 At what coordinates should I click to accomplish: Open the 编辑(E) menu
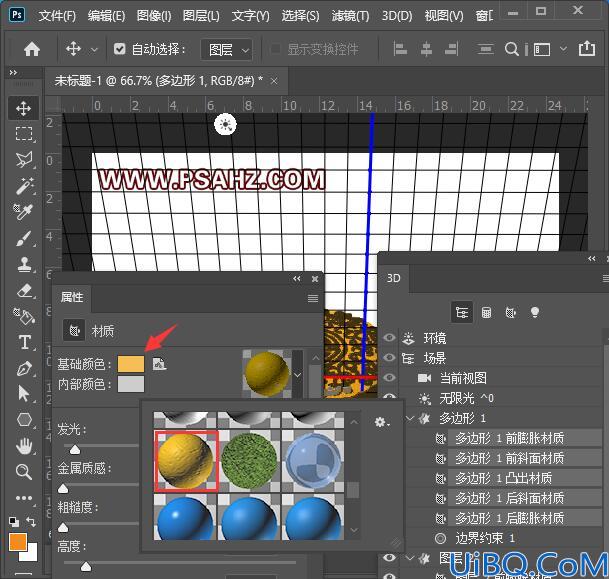pyautogui.click(x=106, y=16)
